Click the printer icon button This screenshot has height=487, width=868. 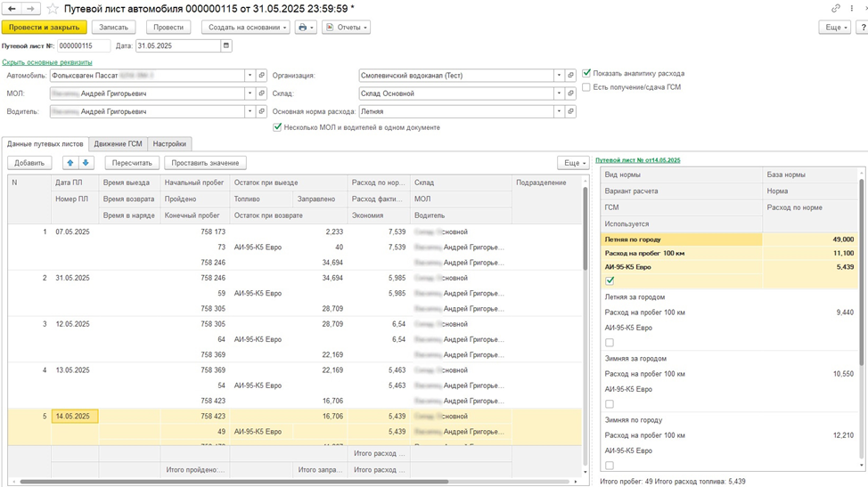pyautogui.click(x=303, y=28)
